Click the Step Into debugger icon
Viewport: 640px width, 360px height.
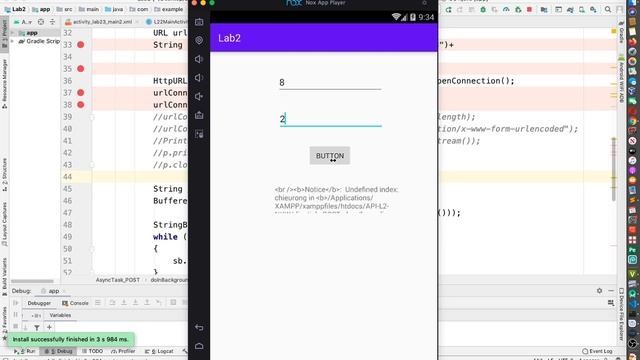click(124, 302)
